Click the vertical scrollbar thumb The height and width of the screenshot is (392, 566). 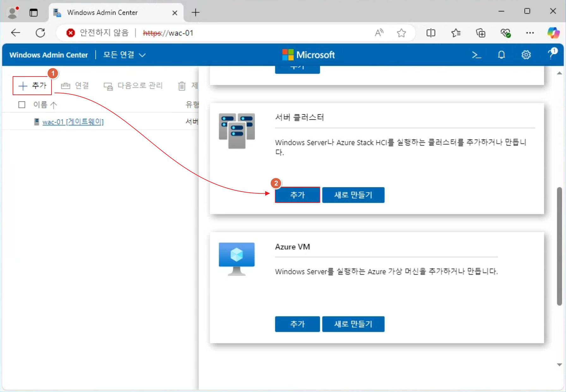coord(559,246)
